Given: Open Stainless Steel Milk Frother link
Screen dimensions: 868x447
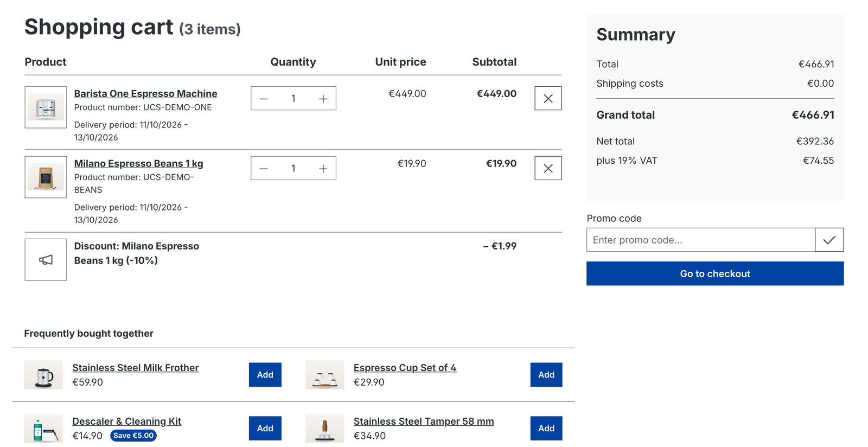Looking at the screenshot, I should click(136, 368).
